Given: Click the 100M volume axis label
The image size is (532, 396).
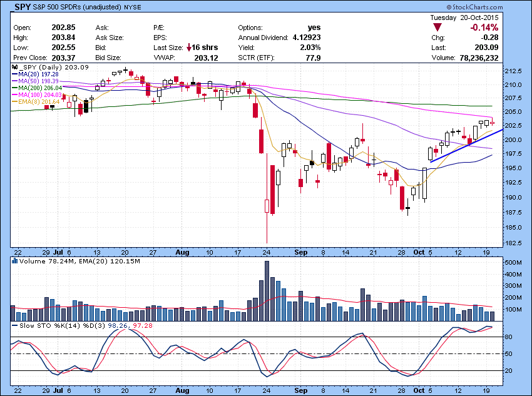Looking at the screenshot, I should (x=513, y=310).
